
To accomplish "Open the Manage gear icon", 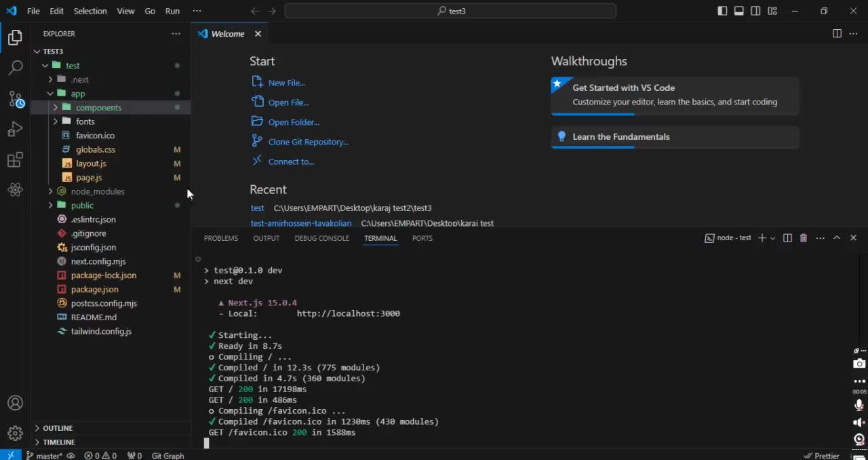I will (15, 433).
